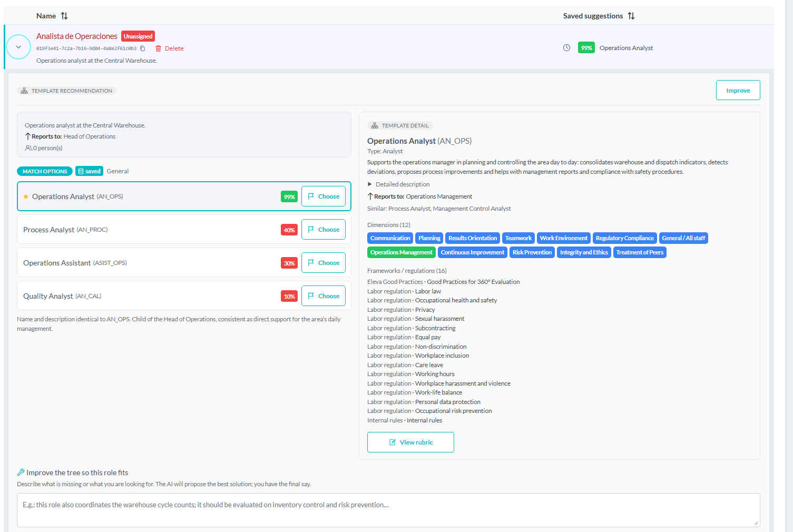Choose the Process Analyst template
Viewport: 793px width, 532px height.
[x=324, y=230]
